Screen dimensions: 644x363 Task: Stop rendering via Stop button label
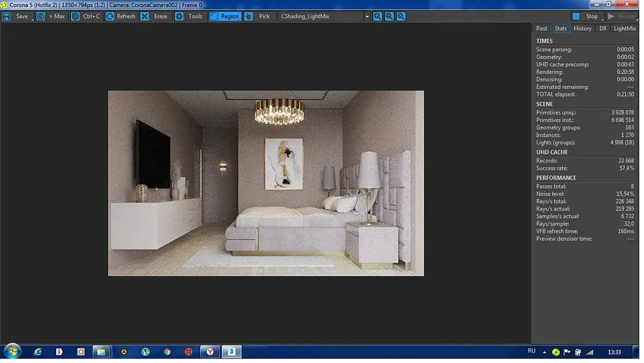(592, 16)
